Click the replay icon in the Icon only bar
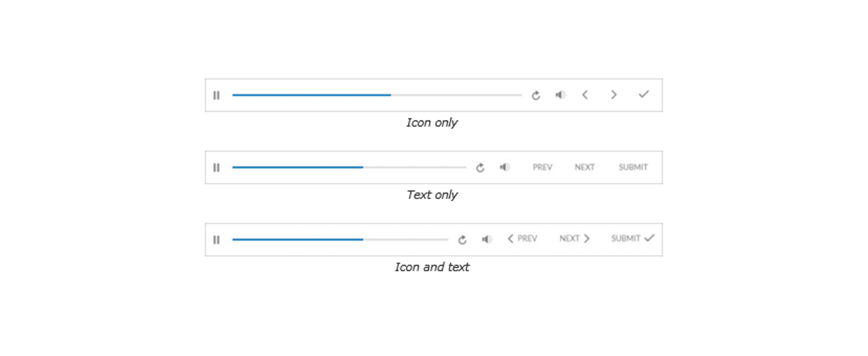Image resolution: width=868 pixels, height=356 pixels. (x=536, y=95)
